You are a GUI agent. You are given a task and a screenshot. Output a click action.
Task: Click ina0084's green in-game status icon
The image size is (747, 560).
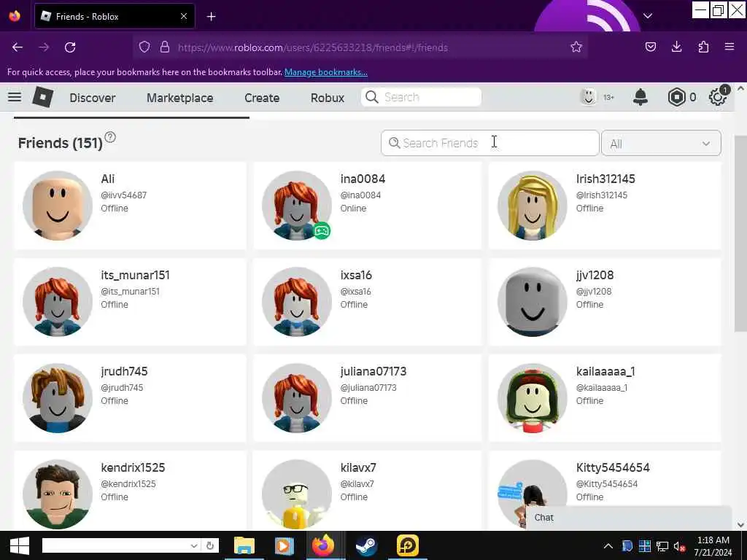[x=322, y=231]
